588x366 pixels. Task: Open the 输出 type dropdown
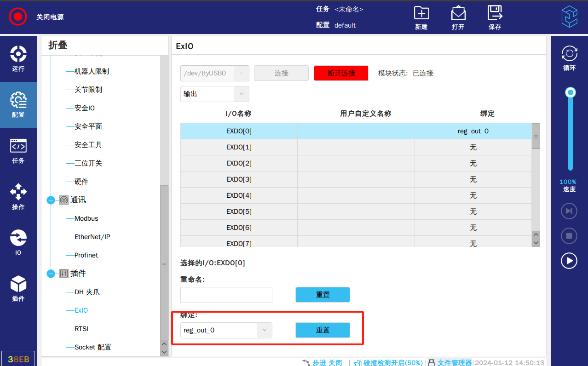point(241,94)
